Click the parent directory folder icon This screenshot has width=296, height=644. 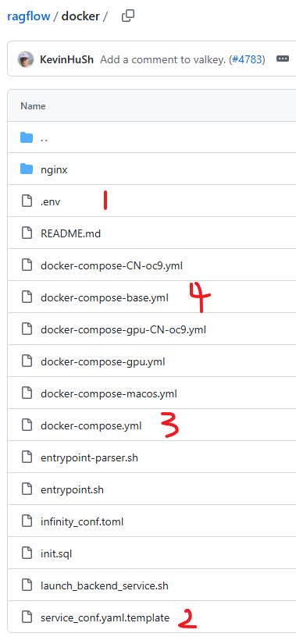point(27,137)
